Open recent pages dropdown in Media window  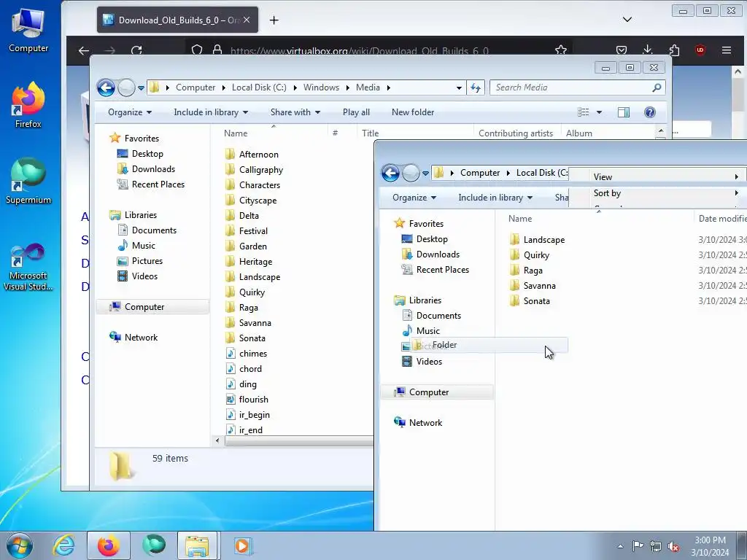(x=141, y=88)
